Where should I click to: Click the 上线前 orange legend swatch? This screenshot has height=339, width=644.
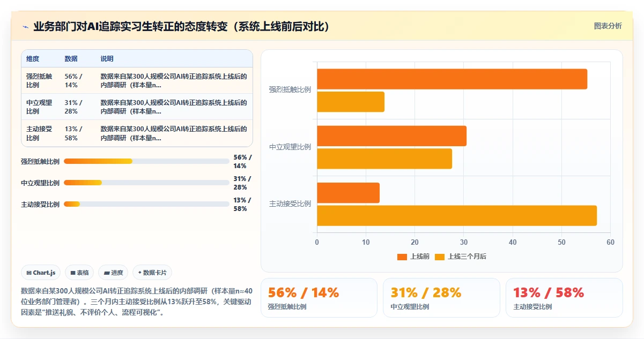[402, 257]
